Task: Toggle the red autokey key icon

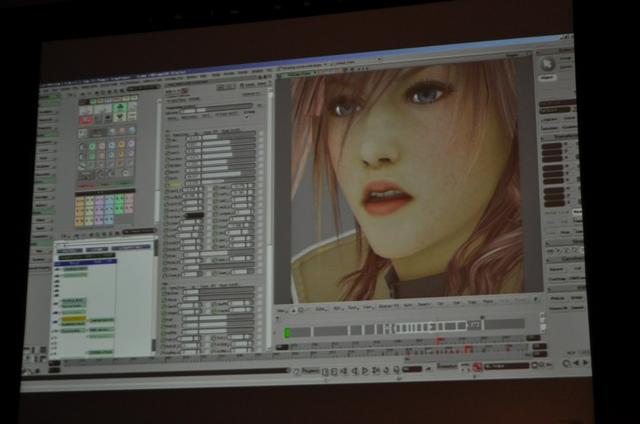Action: 477,367
